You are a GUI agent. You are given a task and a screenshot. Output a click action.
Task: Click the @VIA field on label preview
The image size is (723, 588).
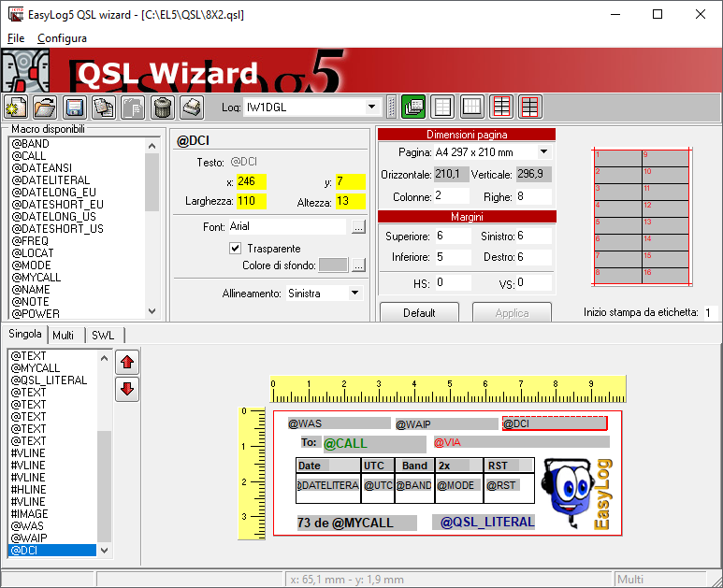(521, 442)
